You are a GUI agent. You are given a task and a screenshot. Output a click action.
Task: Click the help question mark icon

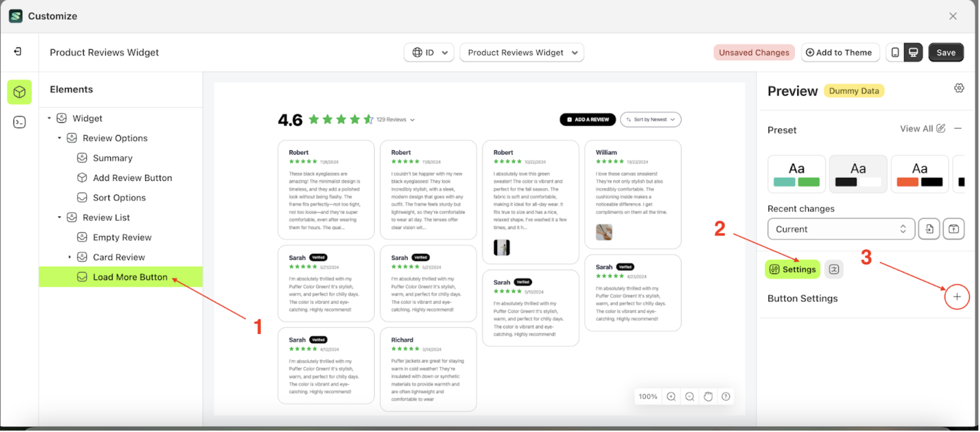pos(725,396)
